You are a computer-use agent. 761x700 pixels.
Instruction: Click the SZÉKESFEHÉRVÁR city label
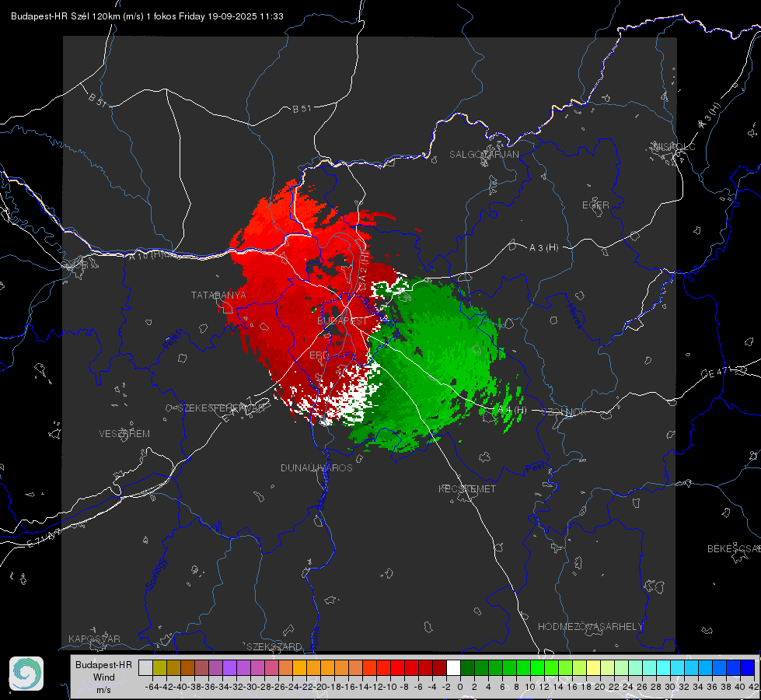tap(223, 408)
